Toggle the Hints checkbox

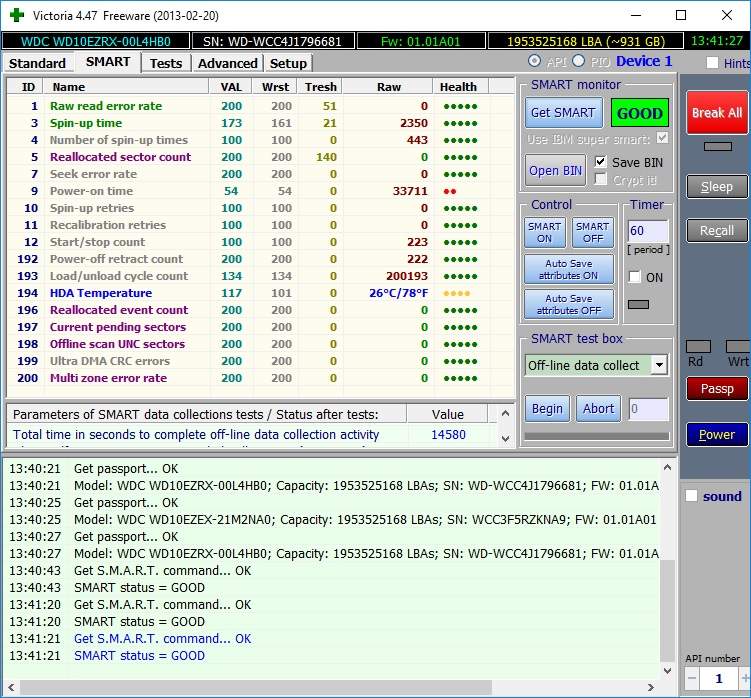pos(712,63)
